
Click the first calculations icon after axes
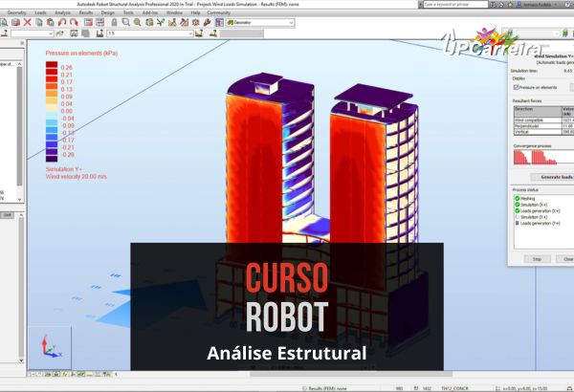[x=172, y=23]
